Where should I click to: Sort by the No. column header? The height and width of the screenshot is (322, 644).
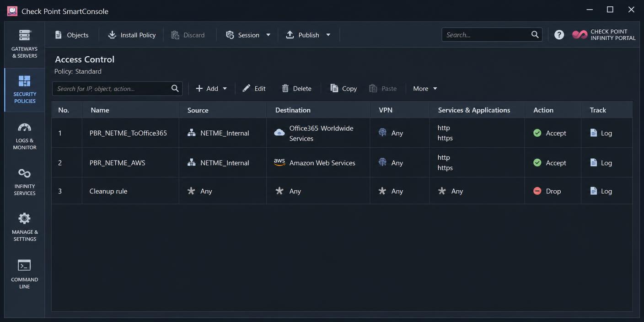pyautogui.click(x=67, y=110)
